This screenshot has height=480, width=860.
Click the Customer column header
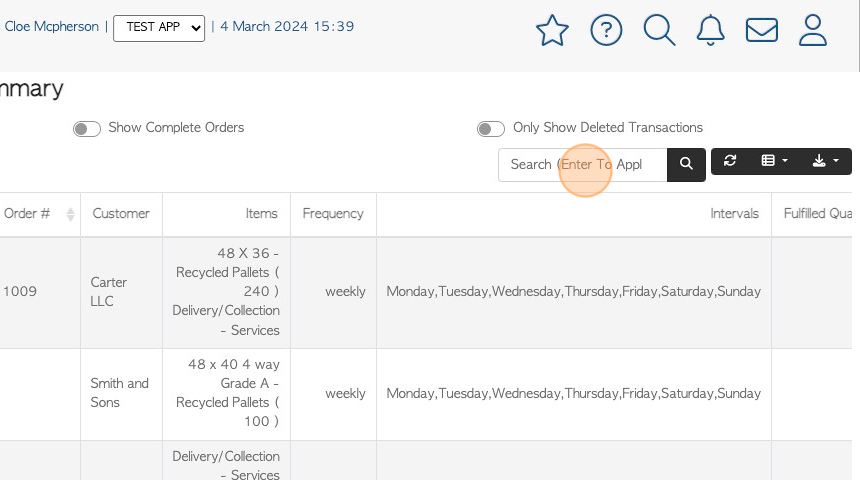point(121,214)
